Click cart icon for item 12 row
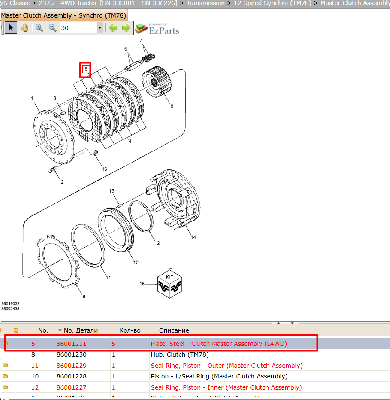The height and width of the screenshot is (400, 390). pos(5,387)
